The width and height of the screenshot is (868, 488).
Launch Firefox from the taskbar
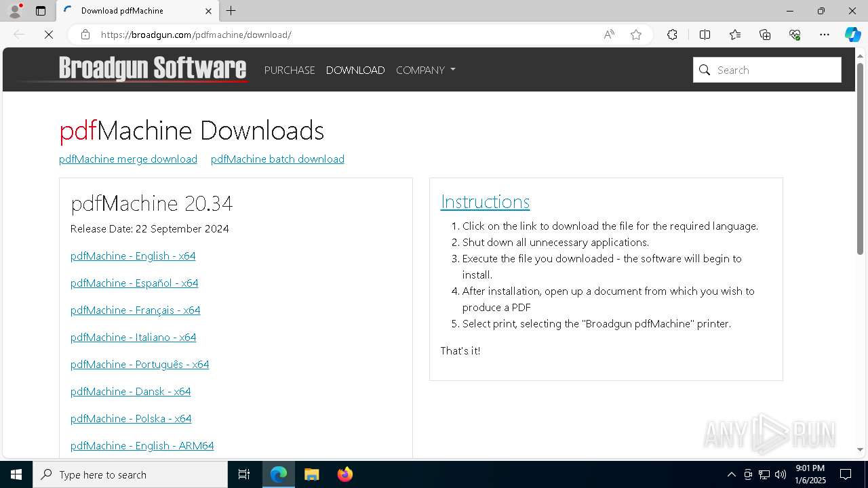coord(344,474)
